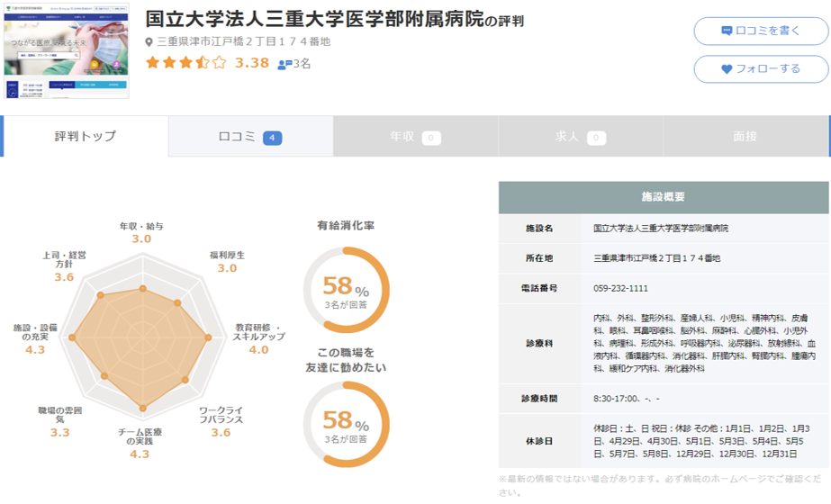The height and width of the screenshot is (504, 831).
Task: Click the speech bubble icon in 口コミを書く
Action: (727, 31)
